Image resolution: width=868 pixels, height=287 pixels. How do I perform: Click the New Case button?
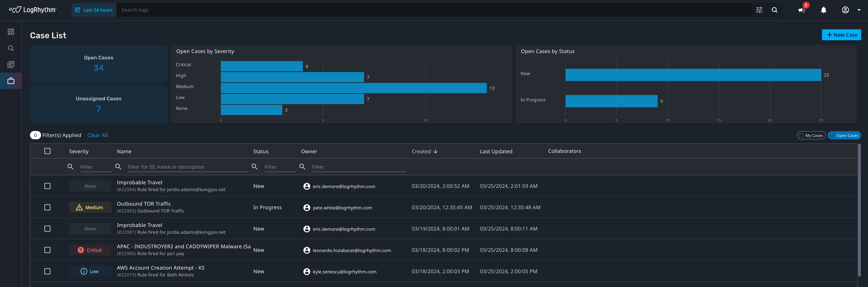click(x=841, y=35)
